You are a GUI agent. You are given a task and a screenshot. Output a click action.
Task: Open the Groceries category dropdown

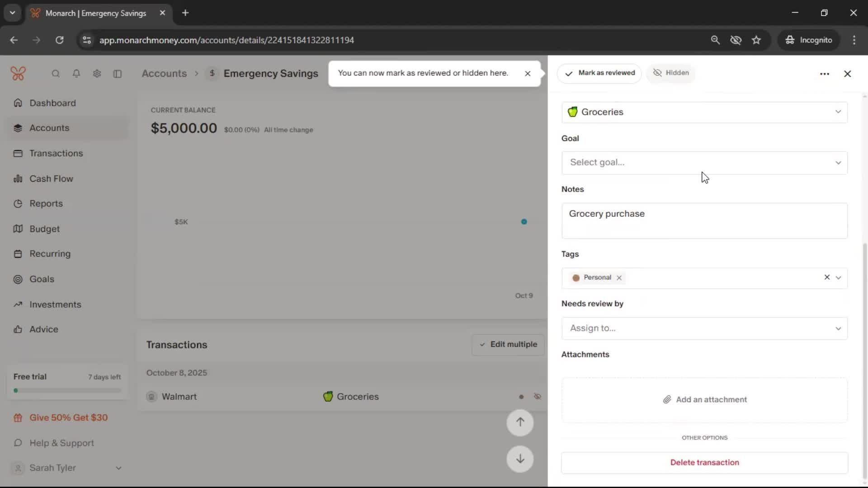click(704, 112)
